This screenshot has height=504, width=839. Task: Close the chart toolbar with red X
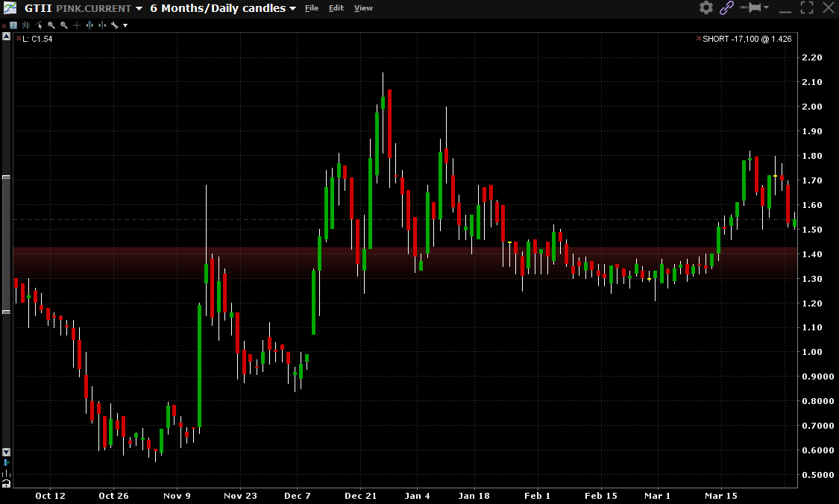pos(4,25)
